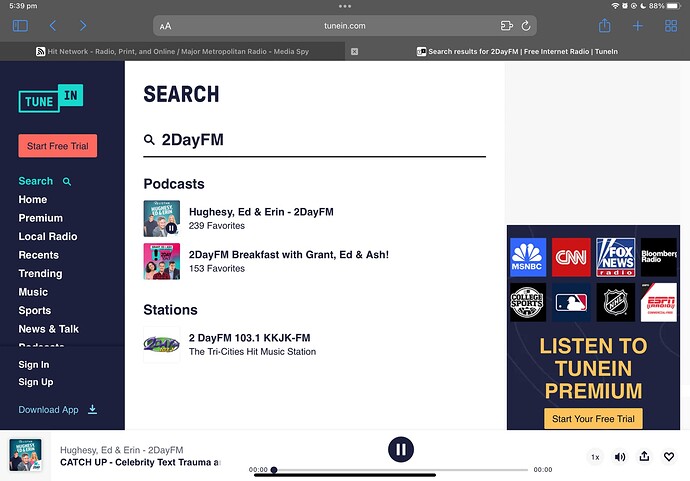Screen dimensions: 690x481
Task: Mute with the player volume icon
Action: tap(620, 457)
